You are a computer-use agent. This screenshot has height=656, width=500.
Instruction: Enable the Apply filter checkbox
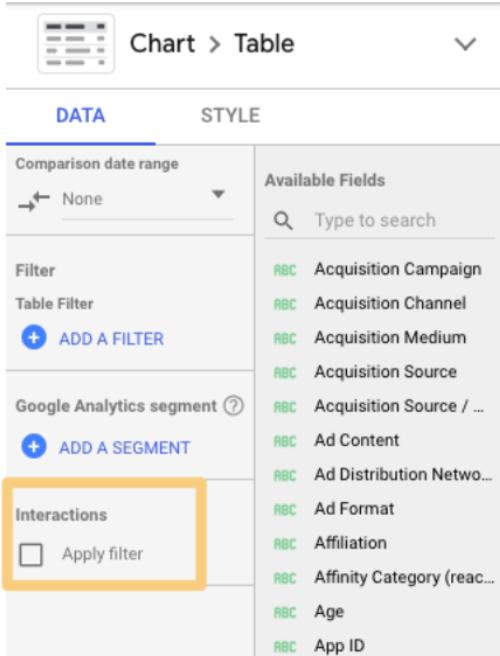31,555
